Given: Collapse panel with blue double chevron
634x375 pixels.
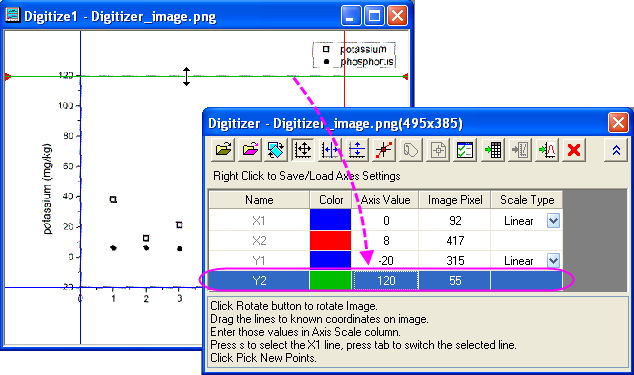Looking at the screenshot, I should (616, 150).
